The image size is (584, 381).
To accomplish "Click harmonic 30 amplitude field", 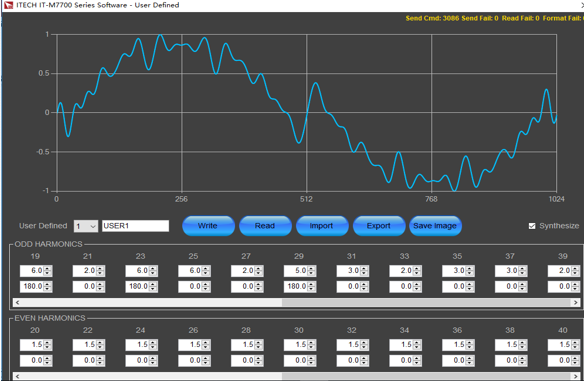I will tap(296, 345).
